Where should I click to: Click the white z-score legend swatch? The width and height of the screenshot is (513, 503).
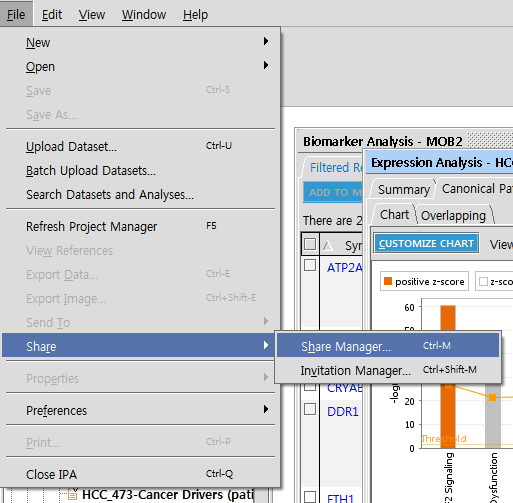tap(483, 282)
